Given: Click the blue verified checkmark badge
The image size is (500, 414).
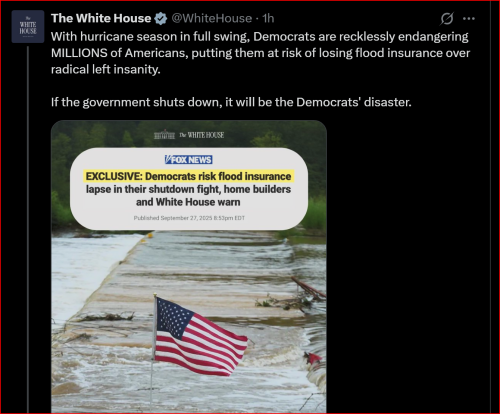Looking at the screenshot, I should (161, 19).
